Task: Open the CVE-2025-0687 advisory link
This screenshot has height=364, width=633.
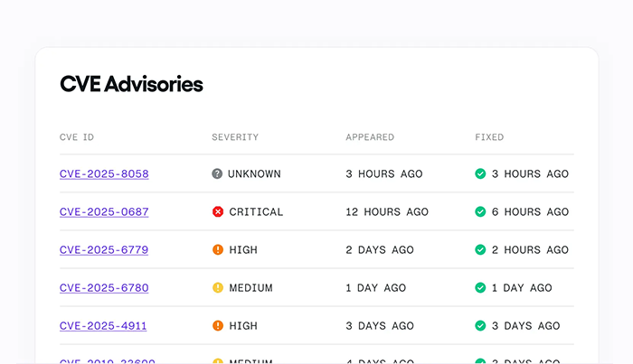Action: (104, 211)
